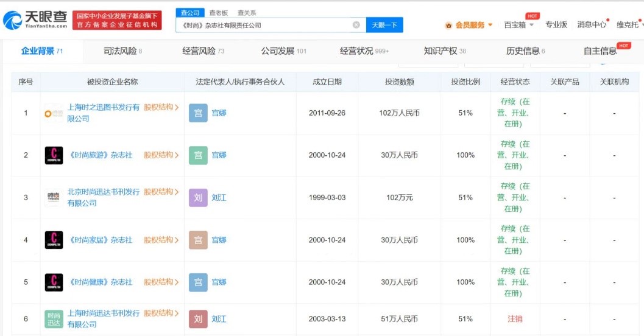Expand 股权结构 for 《时尚健康》杂志社
644x336 pixels.
pos(161,282)
